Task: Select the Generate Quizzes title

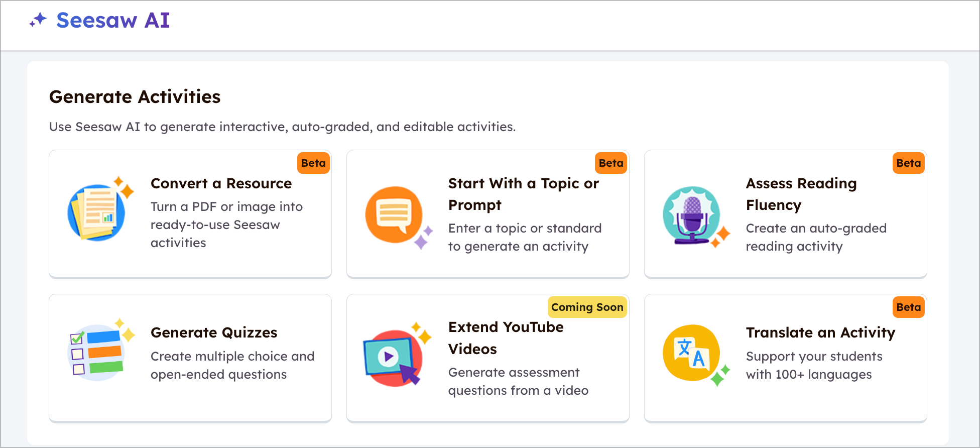Action: point(214,332)
